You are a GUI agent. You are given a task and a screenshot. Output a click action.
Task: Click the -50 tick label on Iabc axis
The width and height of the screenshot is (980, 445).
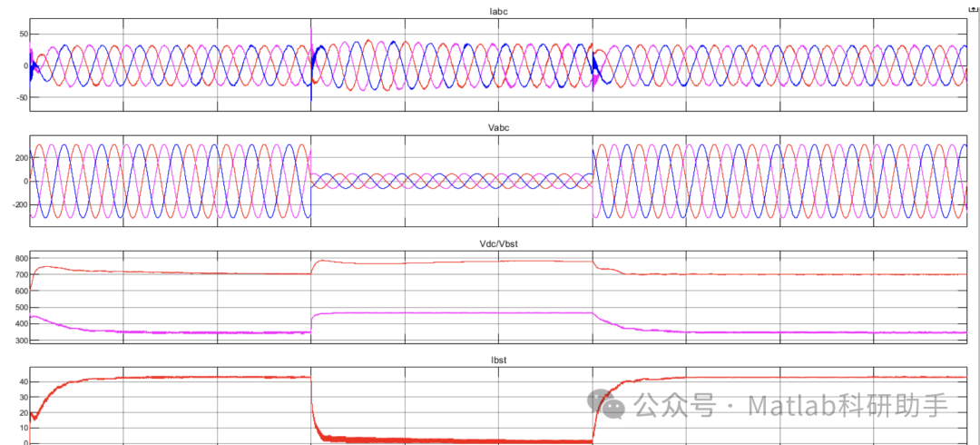20,98
